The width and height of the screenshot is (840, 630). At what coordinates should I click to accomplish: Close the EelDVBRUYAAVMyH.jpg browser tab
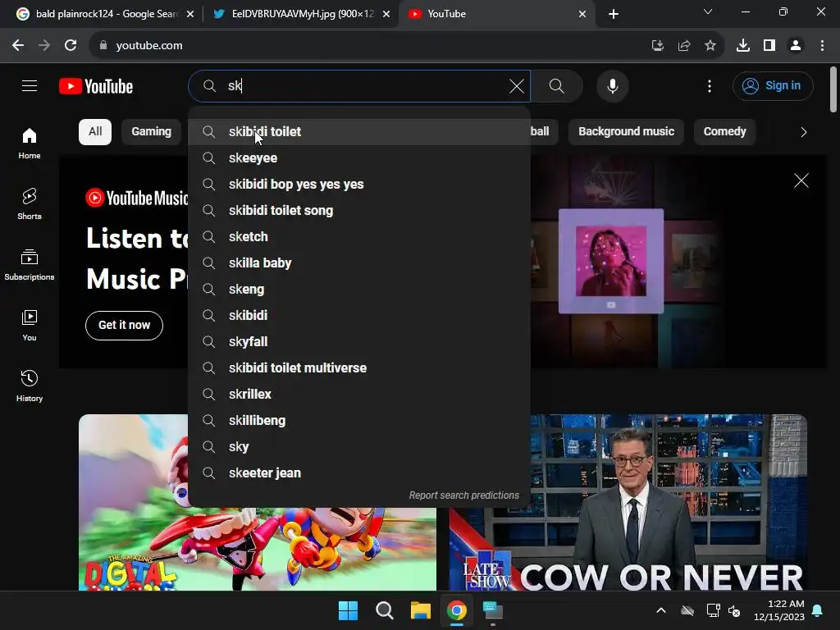[x=386, y=15]
